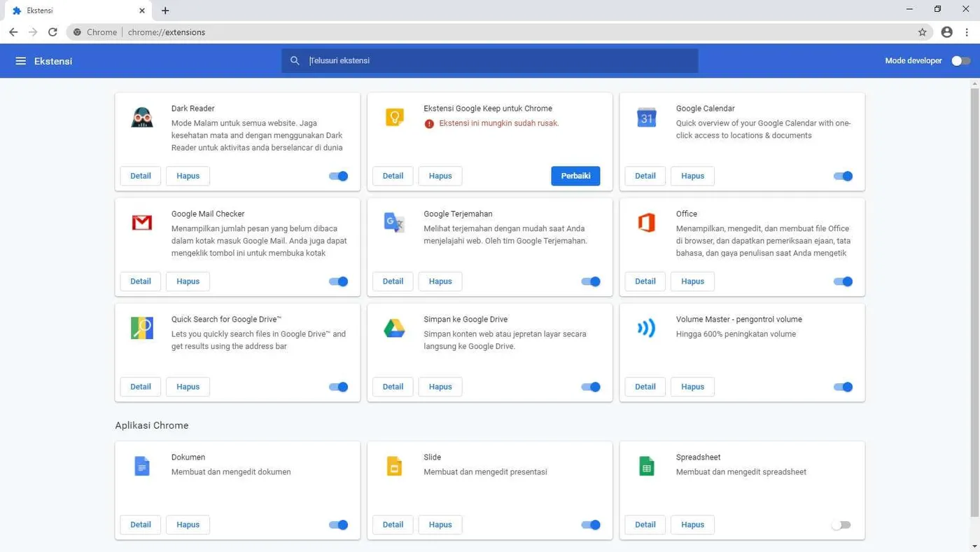Viewport: 980px width, 552px height.
Task: Click the Aplikasi Chrome section heading
Action: 152,425
